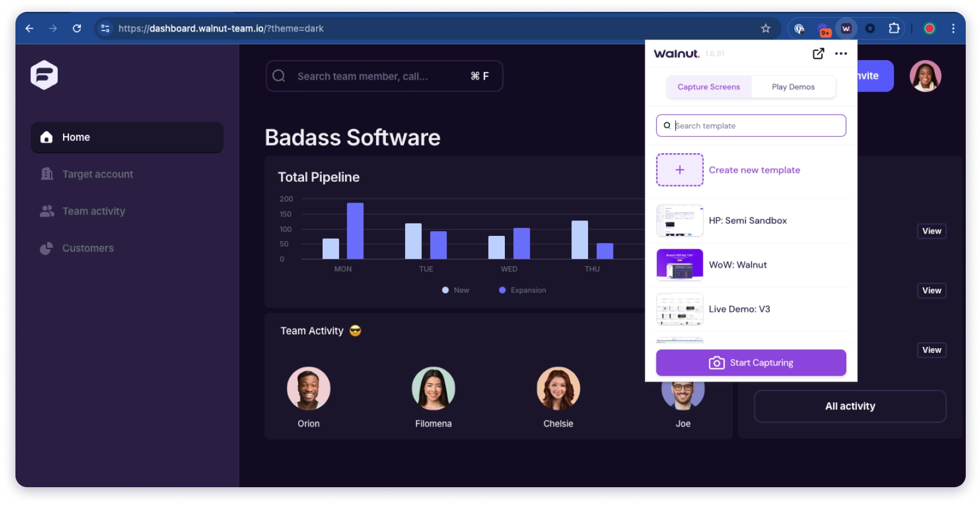The image size is (980, 505).
Task: Switch to the Capture Screens tab
Action: [x=709, y=87]
